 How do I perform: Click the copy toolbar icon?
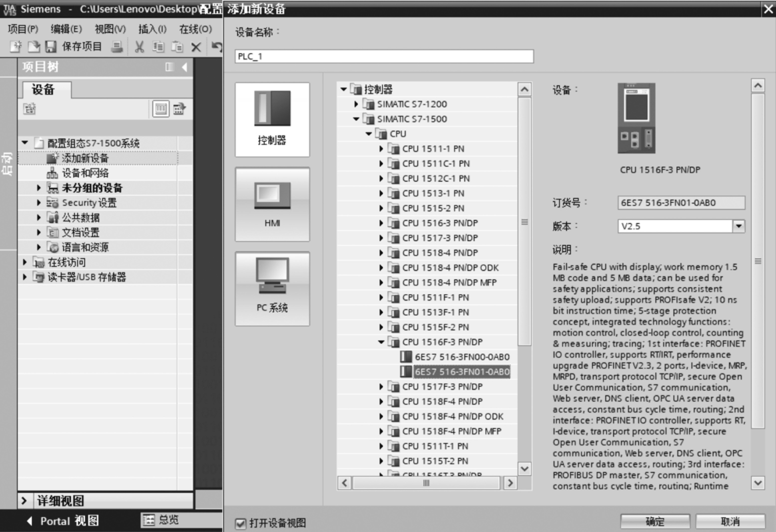coord(158,47)
